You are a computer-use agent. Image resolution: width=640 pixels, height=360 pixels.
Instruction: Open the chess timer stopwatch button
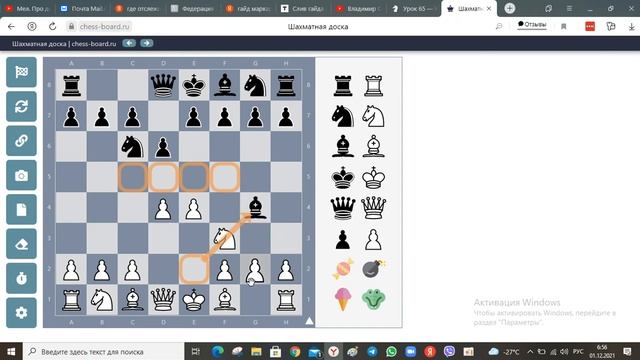click(21, 278)
